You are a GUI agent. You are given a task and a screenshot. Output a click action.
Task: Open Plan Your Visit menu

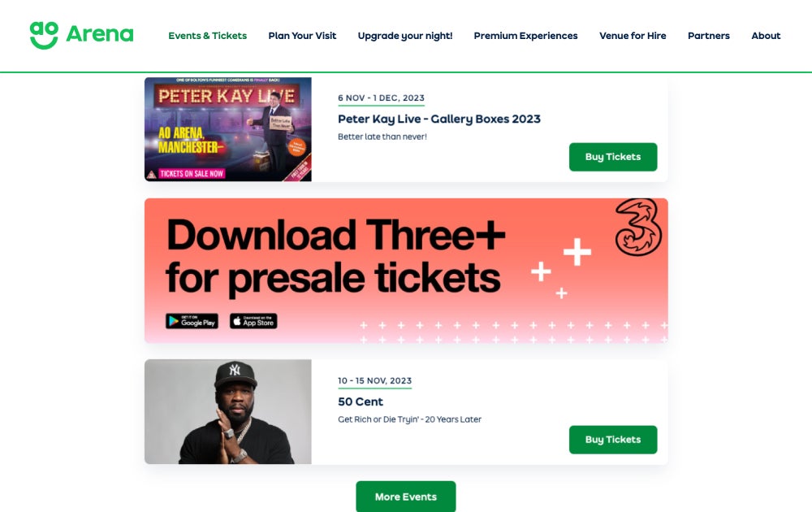[302, 36]
